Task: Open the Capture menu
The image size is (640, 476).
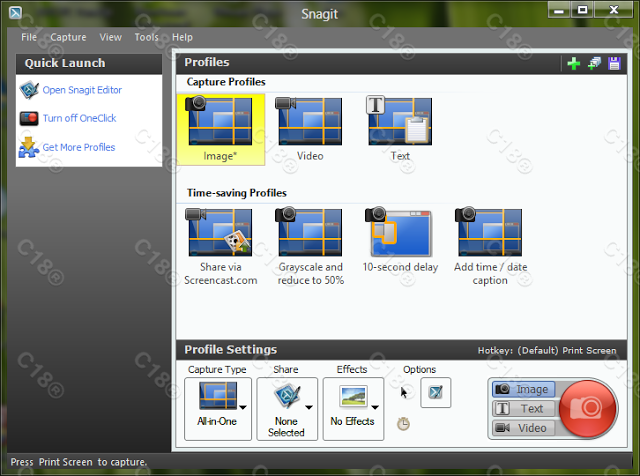Action: pyautogui.click(x=68, y=37)
